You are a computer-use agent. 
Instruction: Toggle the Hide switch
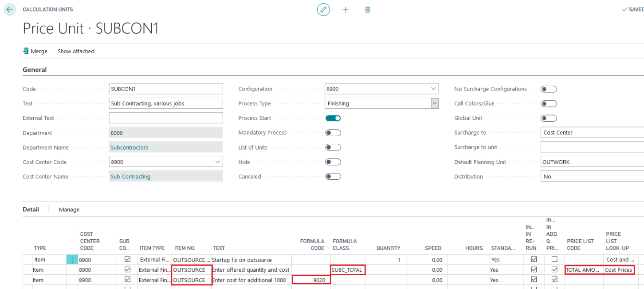click(x=333, y=162)
